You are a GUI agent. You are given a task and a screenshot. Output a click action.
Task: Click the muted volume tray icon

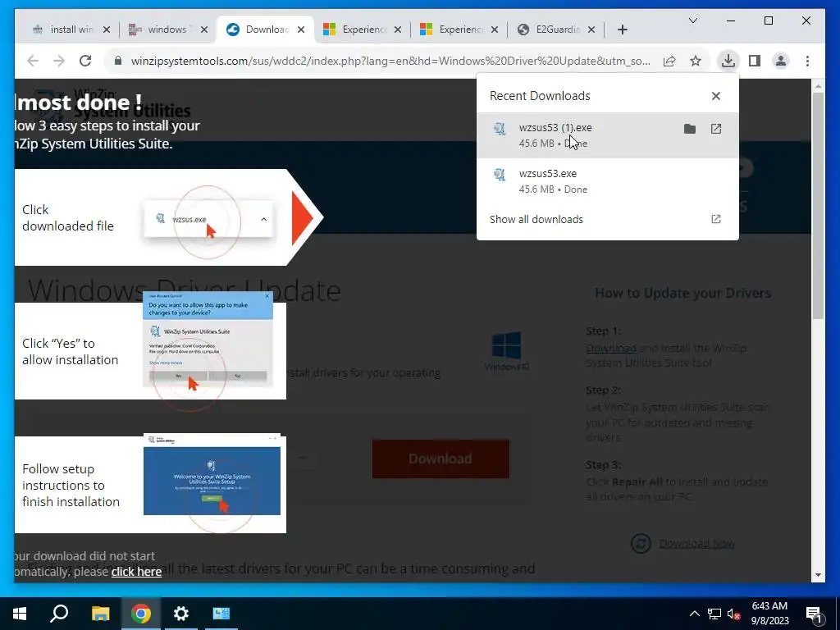[734, 614]
